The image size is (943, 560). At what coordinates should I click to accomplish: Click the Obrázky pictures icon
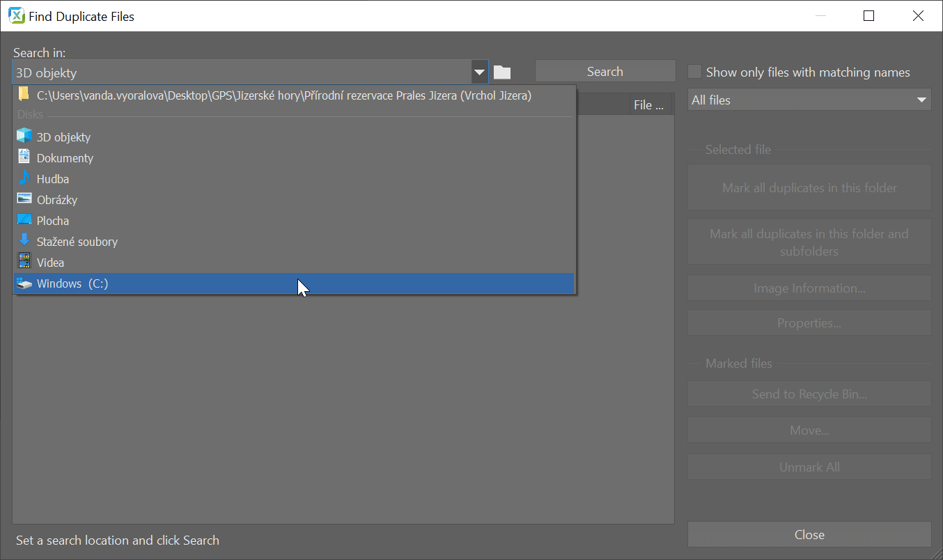24,199
